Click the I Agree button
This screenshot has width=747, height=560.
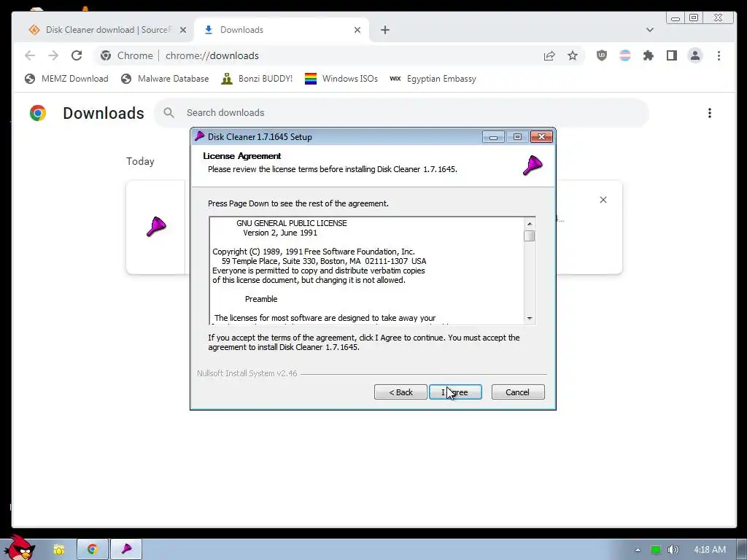pyautogui.click(x=455, y=392)
